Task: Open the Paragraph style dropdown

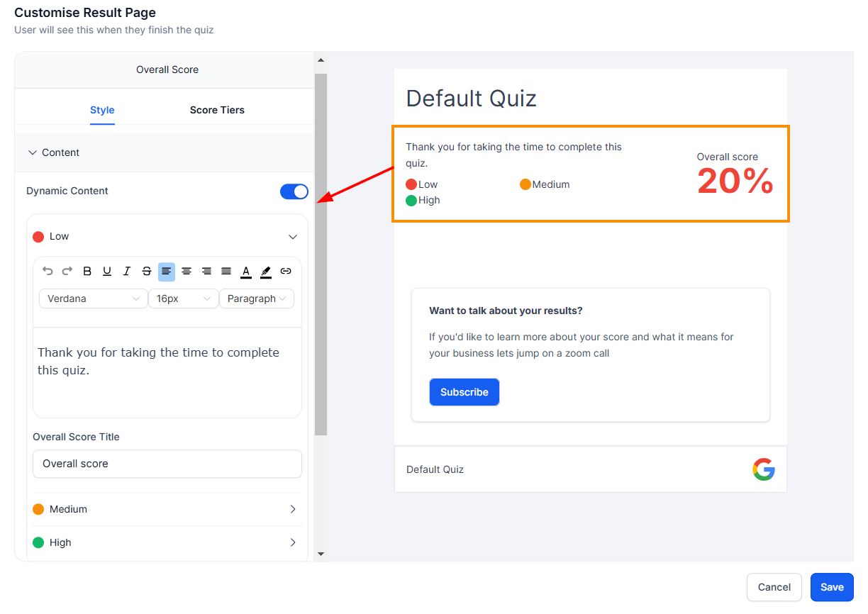Action: (257, 298)
